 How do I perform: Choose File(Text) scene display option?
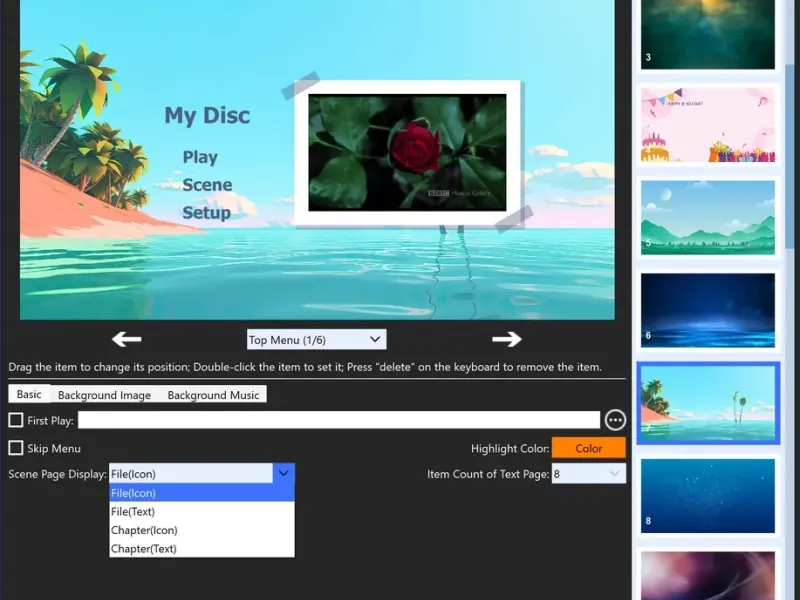[x=202, y=512]
